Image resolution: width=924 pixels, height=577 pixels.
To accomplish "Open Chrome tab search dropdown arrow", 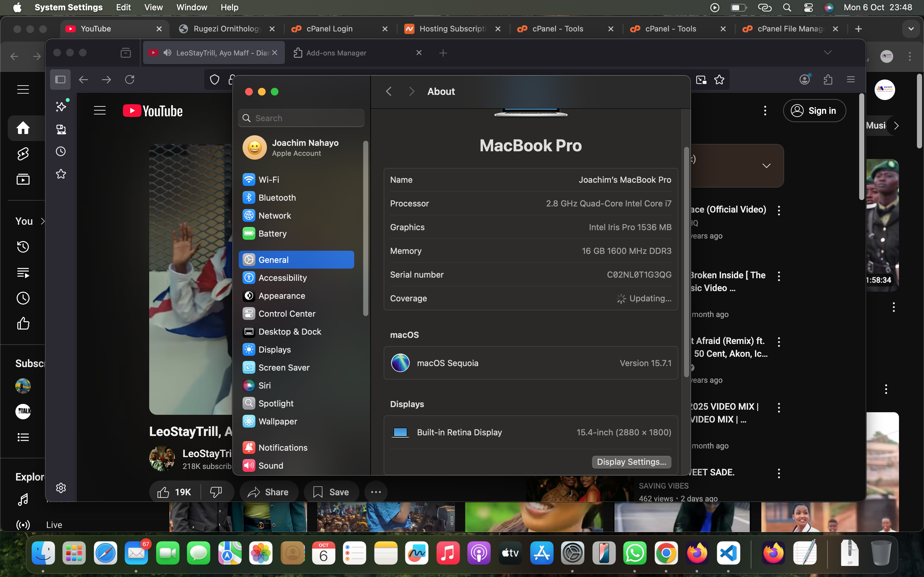I will click(x=911, y=29).
